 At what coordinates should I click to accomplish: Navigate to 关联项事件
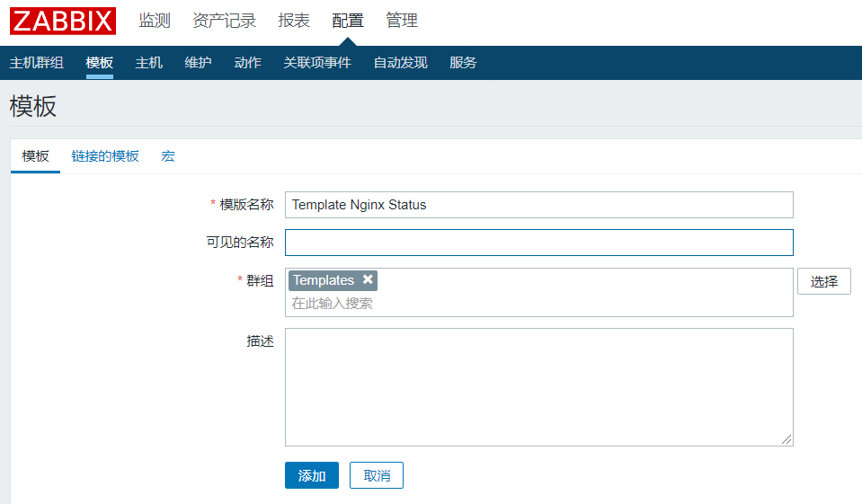click(317, 63)
